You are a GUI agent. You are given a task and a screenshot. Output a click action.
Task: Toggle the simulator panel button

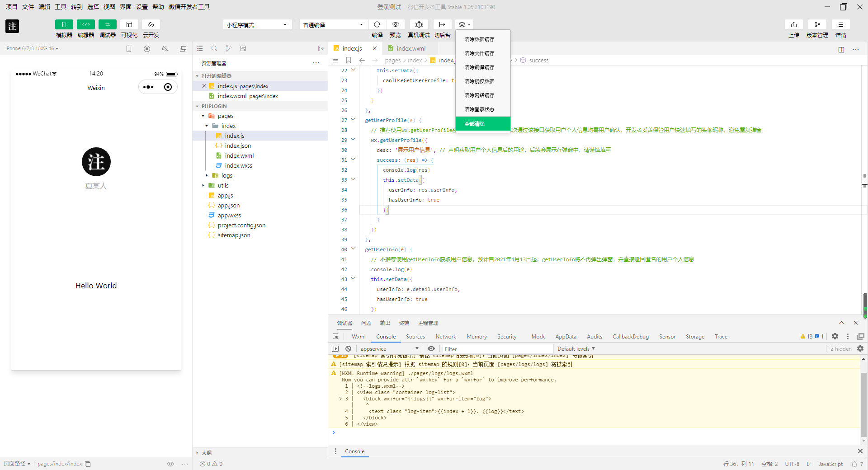pyautogui.click(x=64, y=24)
